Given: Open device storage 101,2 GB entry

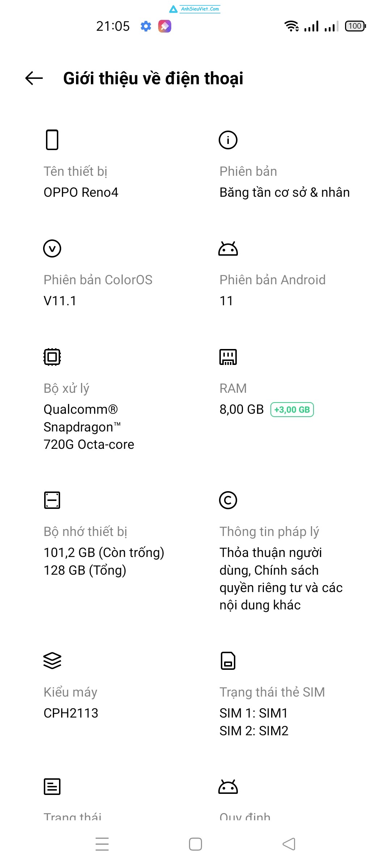Looking at the screenshot, I should [104, 553].
